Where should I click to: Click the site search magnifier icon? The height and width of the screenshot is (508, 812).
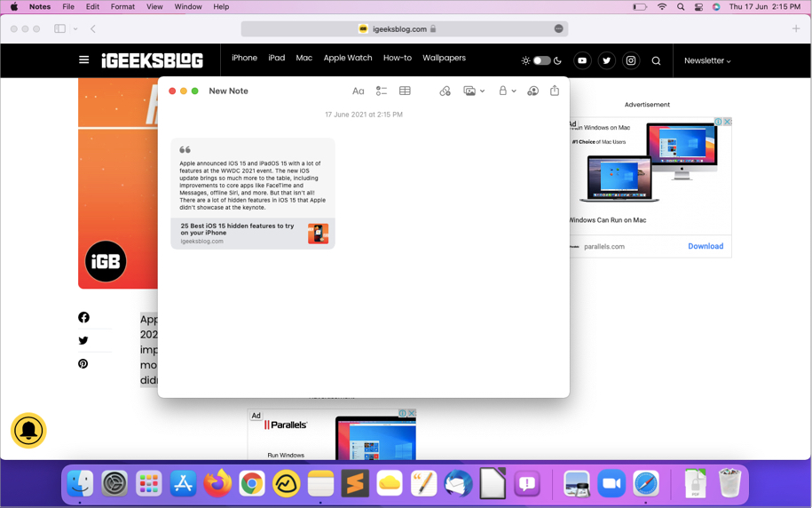[656, 60]
